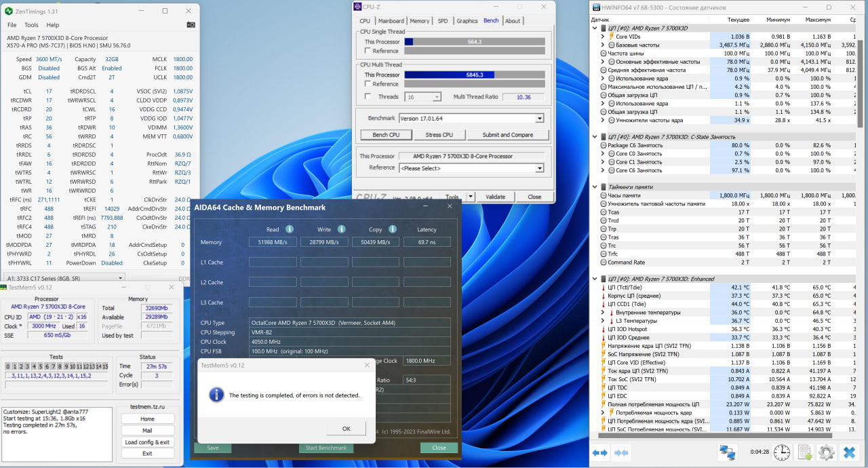Switch to About tab in CPU-Z
868x468 pixels.
tap(513, 21)
